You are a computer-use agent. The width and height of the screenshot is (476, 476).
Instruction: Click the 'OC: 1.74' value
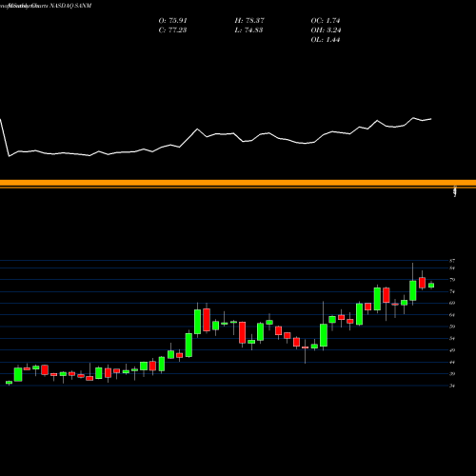coord(326,21)
